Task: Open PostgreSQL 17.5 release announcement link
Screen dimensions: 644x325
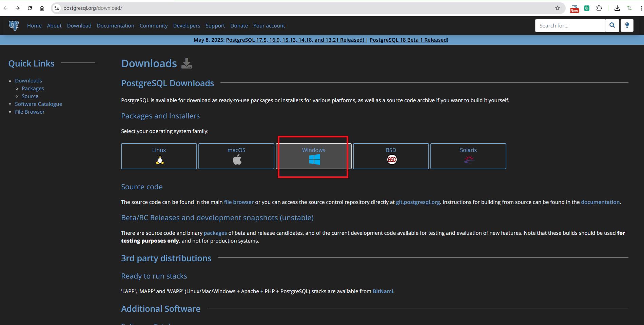Action: (295, 40)
